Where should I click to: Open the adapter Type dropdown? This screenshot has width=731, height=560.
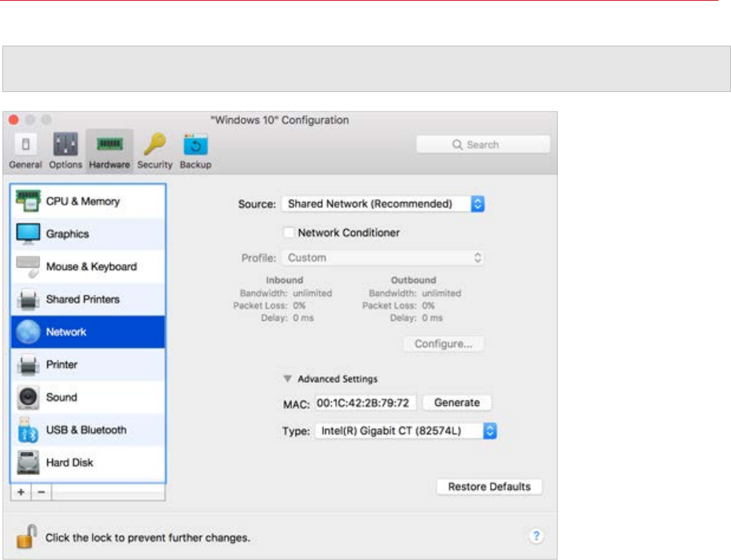406,431
